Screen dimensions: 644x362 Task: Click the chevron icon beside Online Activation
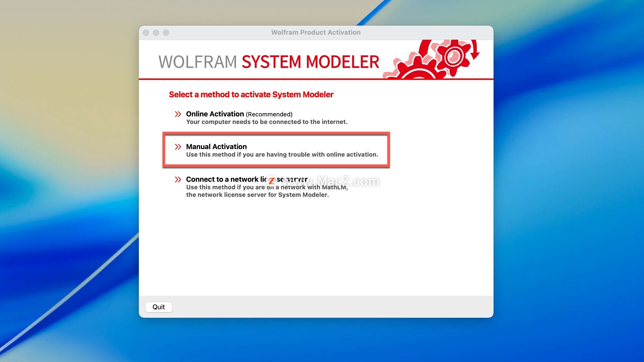(178, 114)
